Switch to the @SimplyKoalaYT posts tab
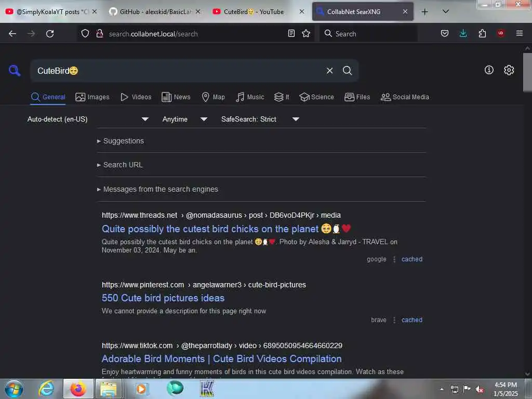Viewport: 532px width, 399px height. click(x=51, y=11)
